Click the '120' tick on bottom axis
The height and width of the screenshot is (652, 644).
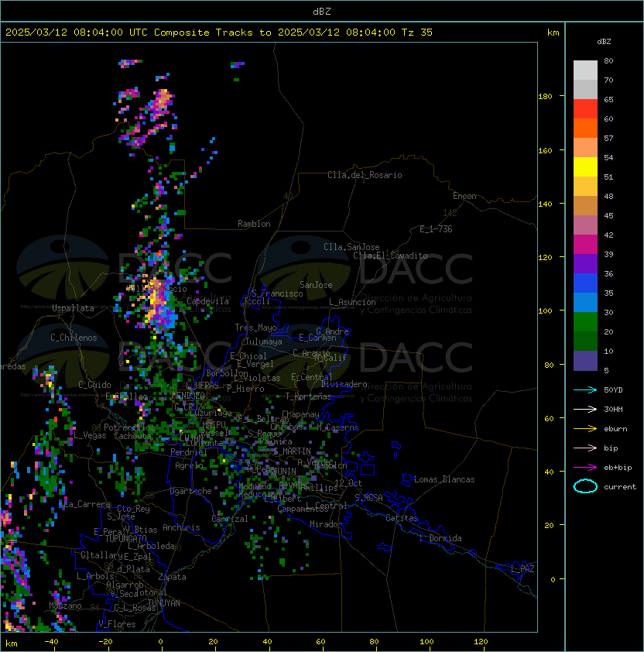click(x=480, y=641)
